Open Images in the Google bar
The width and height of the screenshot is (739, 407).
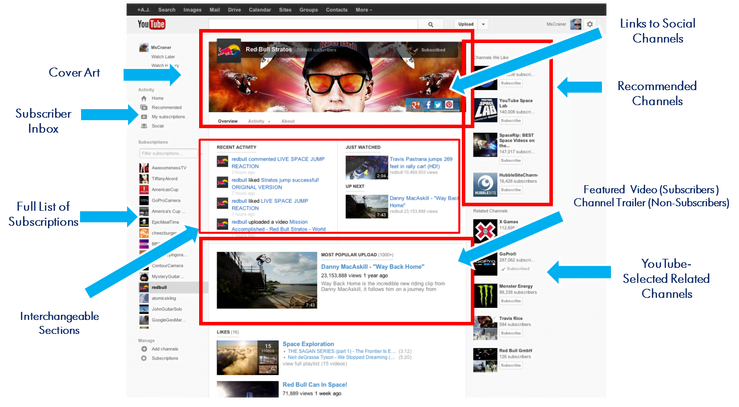192,9
